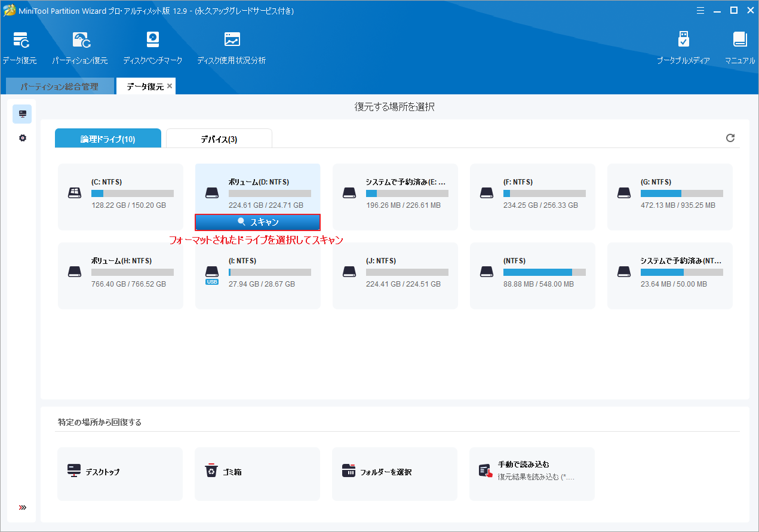The image size is (759, 532).
Task: Select the データ復元 tab
Action: pyautogui.click(x=145, y=87)
